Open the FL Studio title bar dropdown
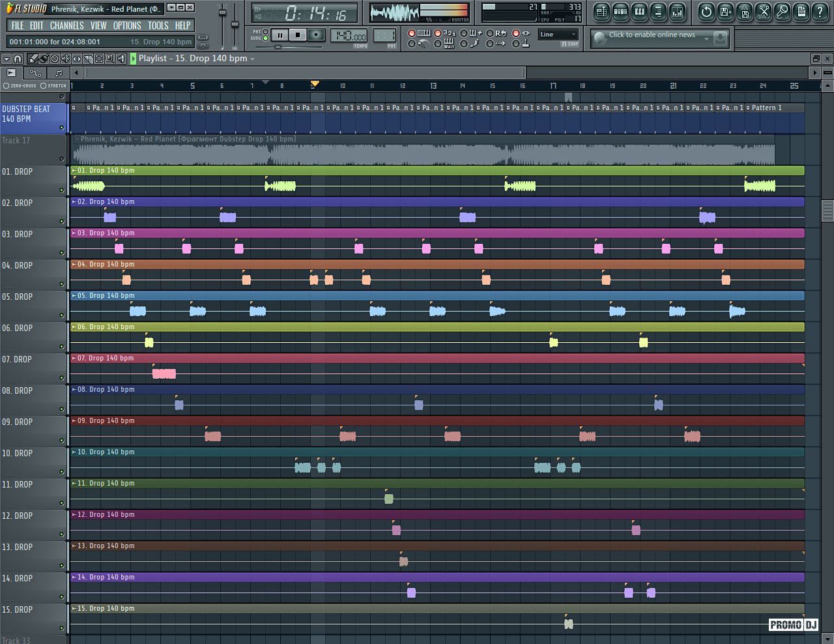Viewport: 834px width, 644px height. pos(171,8)
